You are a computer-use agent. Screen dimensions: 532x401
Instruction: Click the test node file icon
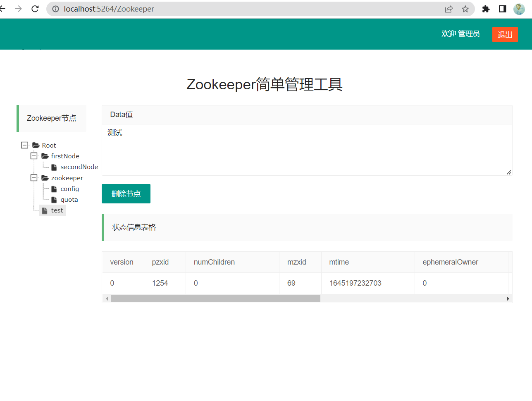45,210
